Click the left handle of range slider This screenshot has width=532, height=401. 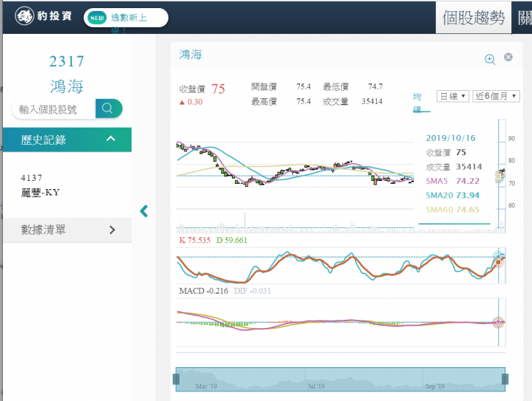click(176, 379)
